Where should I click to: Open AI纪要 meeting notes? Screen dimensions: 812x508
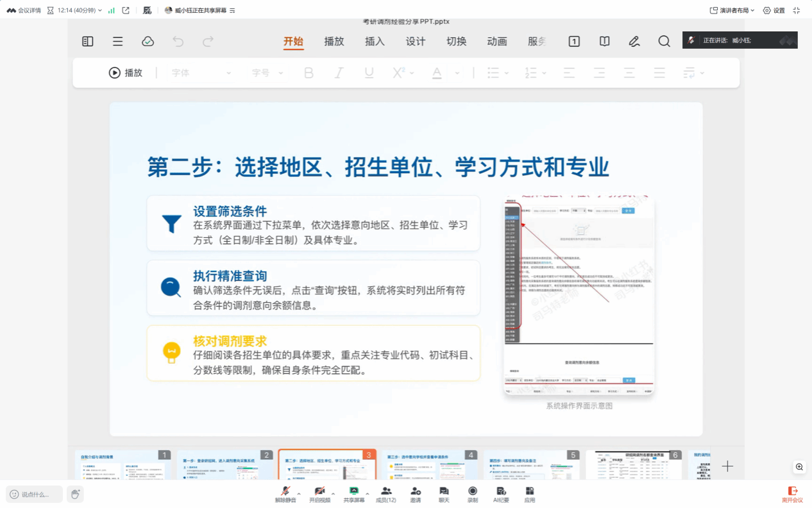501,493
